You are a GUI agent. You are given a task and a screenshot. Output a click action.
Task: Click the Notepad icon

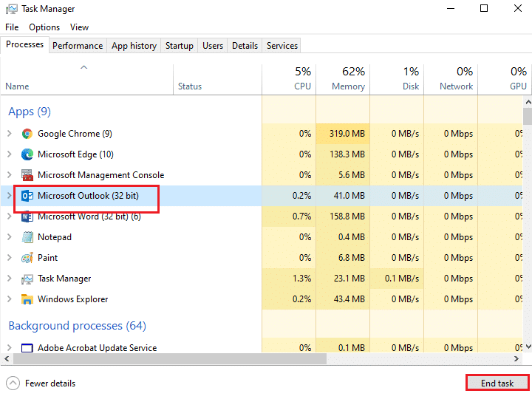27,237
